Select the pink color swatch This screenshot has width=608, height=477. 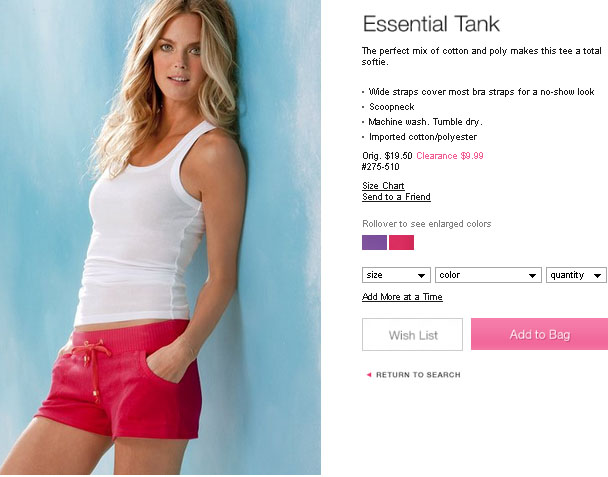pyautogui.click(x=401, y=242)
